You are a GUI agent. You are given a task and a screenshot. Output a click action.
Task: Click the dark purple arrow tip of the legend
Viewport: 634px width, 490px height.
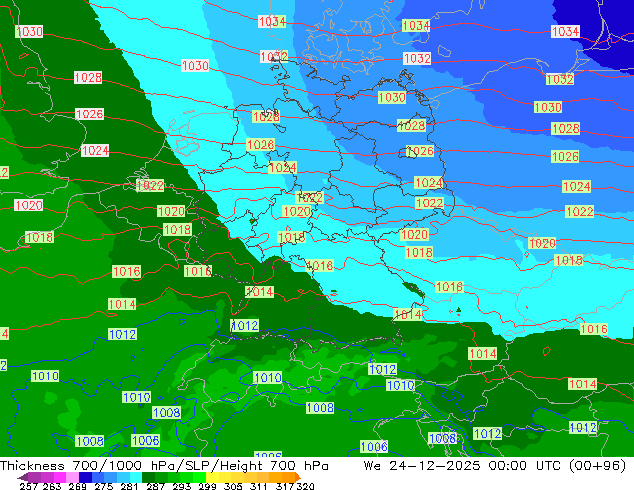coord(23,477)
